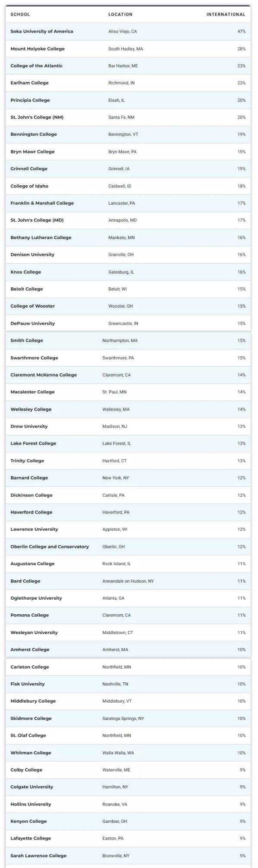Image resolution: width=258 pixels, height=868 pixels.
Task: Click Wellesley College name
Action: coord(31,409)
